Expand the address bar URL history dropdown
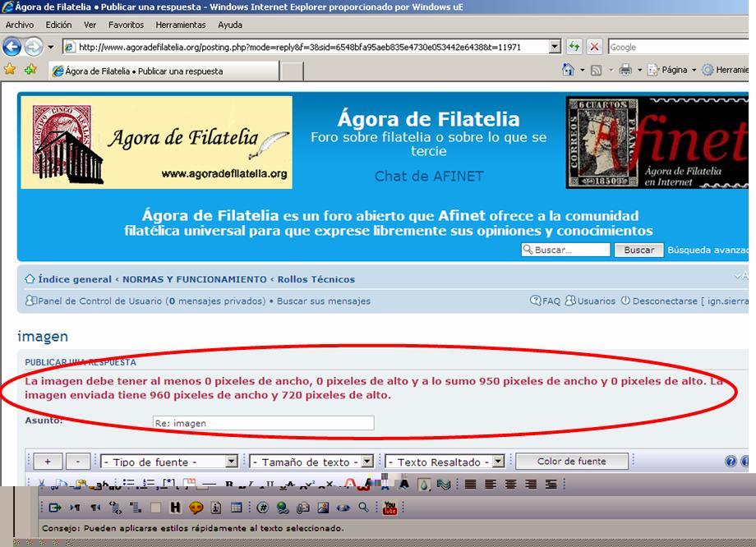756x547 pixels. click(x=555, y=47)
